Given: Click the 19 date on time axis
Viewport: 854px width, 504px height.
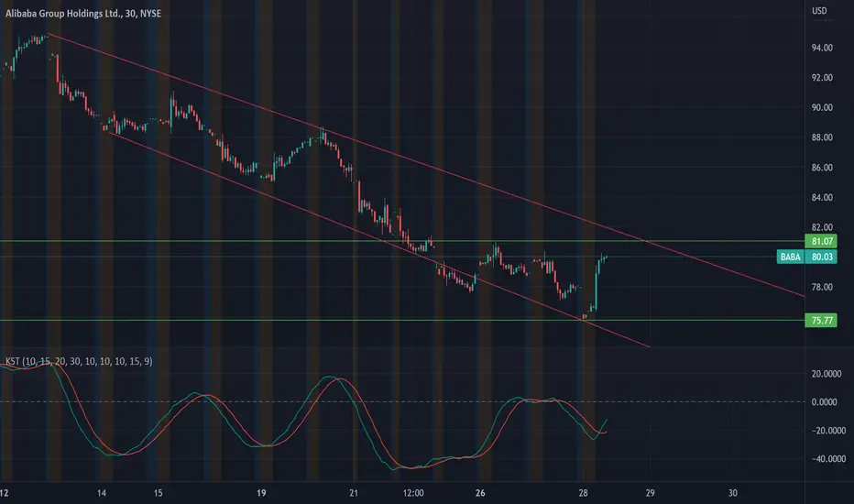Looking at the screenshot, I should pyautogui.click(x=261, y=493).
